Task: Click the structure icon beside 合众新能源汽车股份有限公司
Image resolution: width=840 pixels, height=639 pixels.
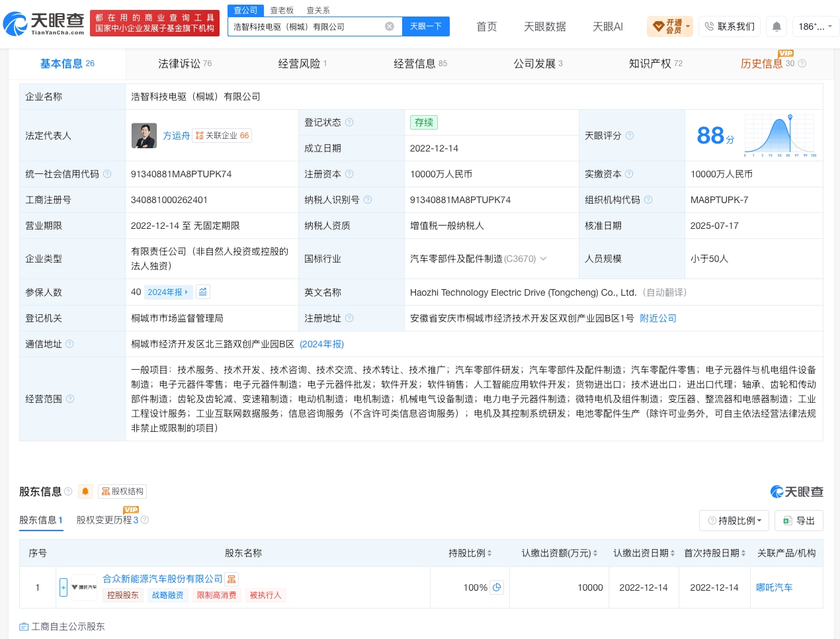Action: (x=231, y=579)
